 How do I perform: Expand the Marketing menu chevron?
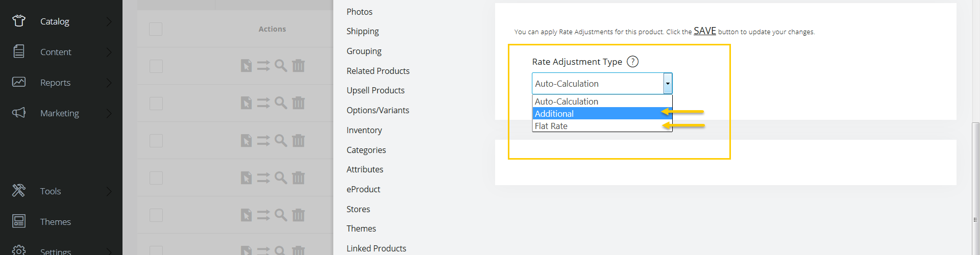pyautogui.click(x=109, y=113)
